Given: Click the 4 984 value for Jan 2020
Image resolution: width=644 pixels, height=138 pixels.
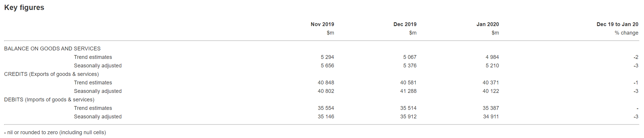Looking at the screenshot, I should (x=492, y=57).
